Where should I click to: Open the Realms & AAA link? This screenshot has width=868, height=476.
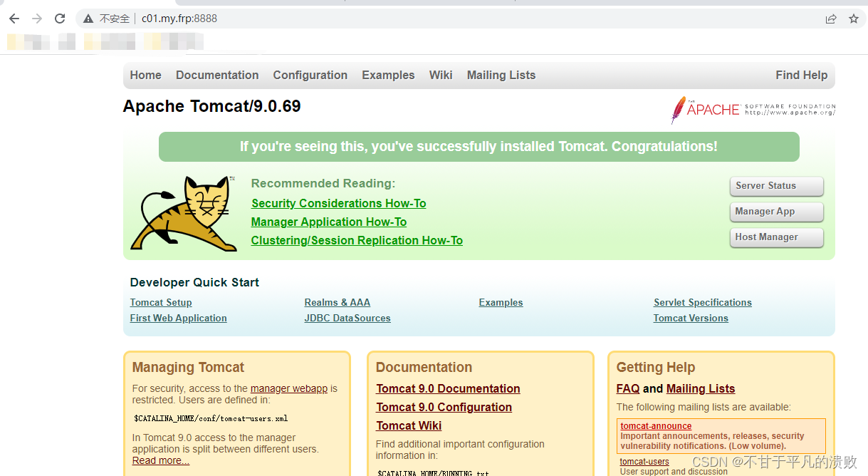pos(338,302)
